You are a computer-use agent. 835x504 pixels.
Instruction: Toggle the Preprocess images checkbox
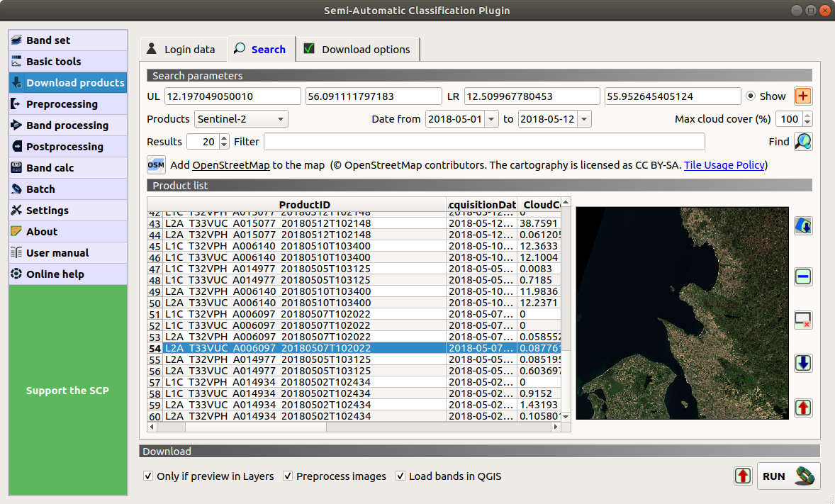pos(288,476)
